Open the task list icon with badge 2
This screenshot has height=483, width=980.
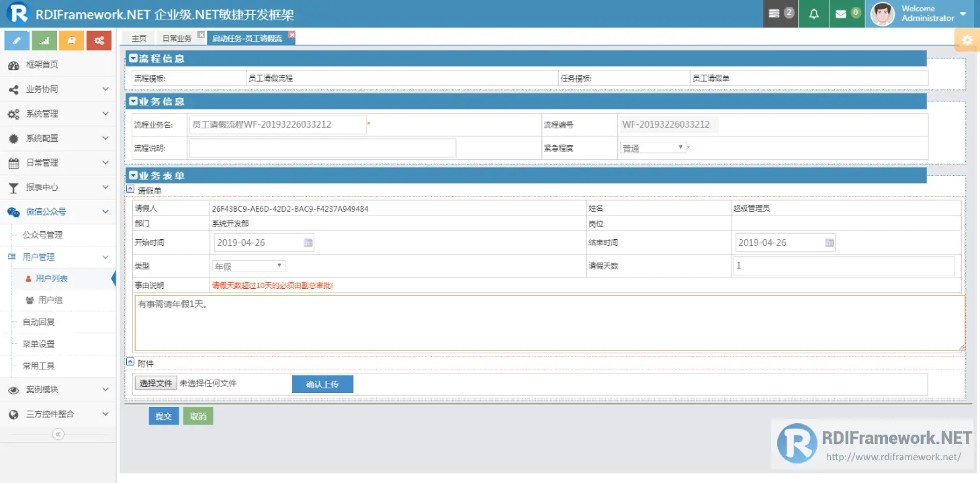[x=781, y=13]
